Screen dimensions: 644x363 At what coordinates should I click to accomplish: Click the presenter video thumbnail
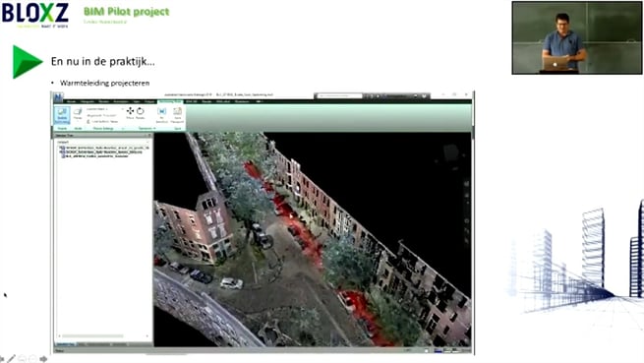576,37
